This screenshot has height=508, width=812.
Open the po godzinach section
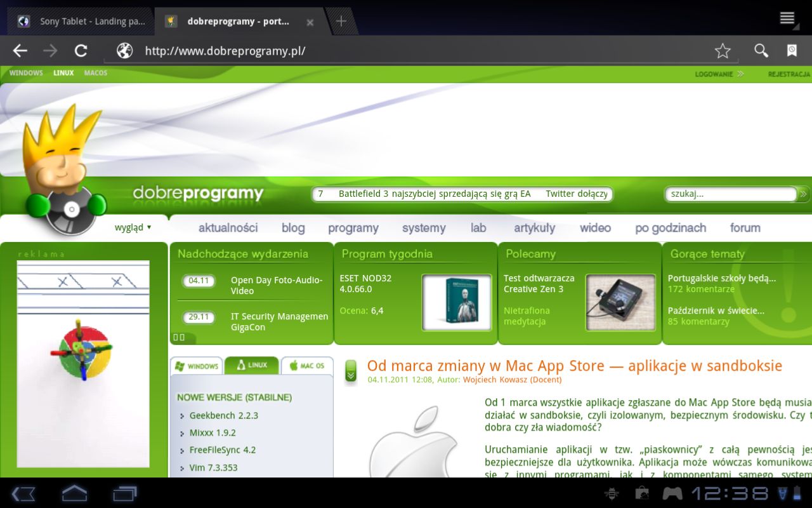coord(671,228)
